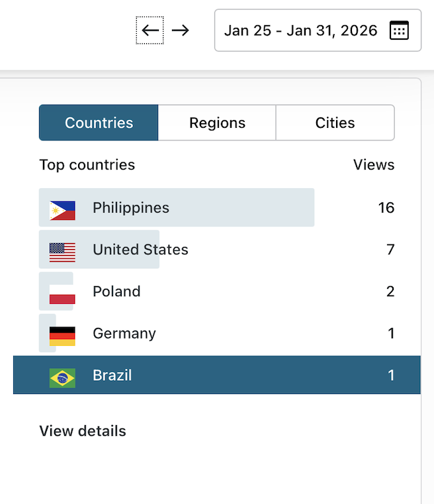Click the next period right arrow
The image size is (434, 504).
pyautogui.click(x=180, y=30)
